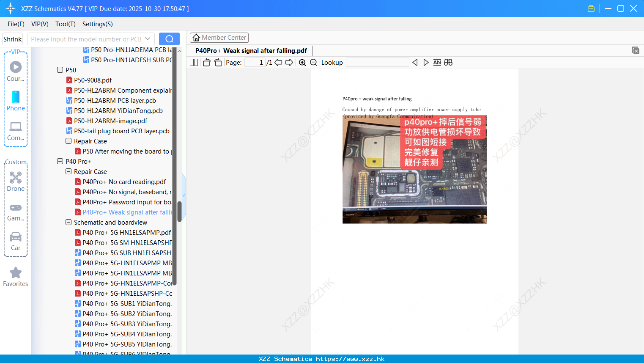The height and width of the screenshot is (363, 644).
Task: Open the Courses sidebar icon
Action: pos(16,71)
